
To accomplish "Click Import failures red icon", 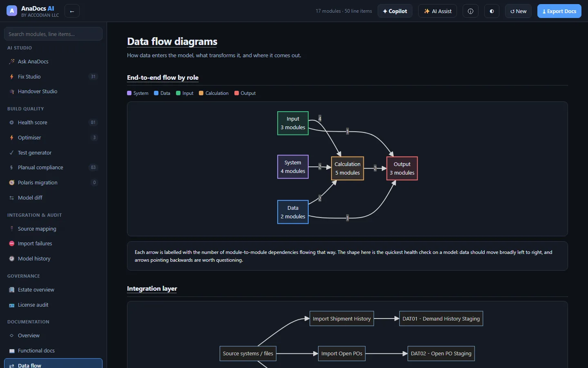I will pyautogui.click(x=12, y=244).
